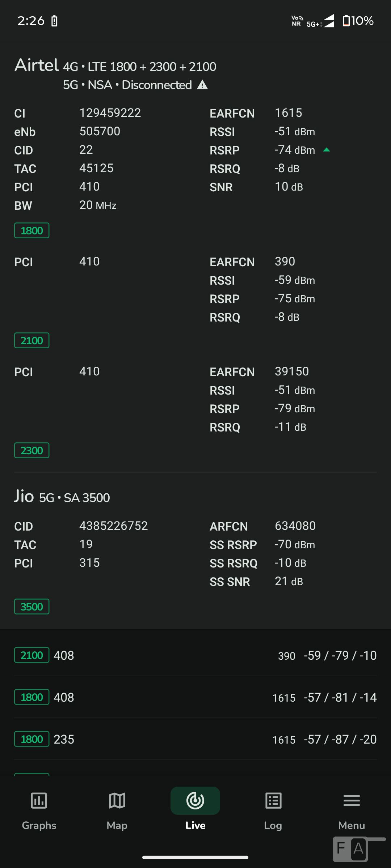
Task: Tap the Airtel 2100 band badge
Action: coord(32,341)
